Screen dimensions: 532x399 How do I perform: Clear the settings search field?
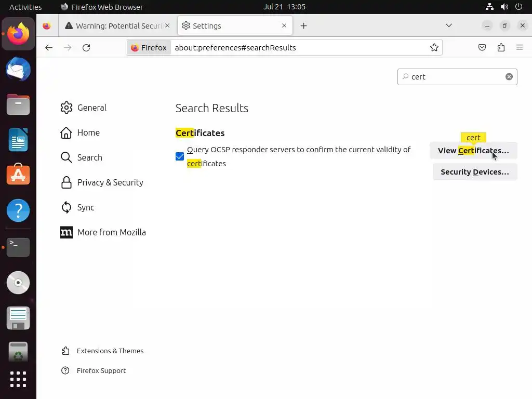point(509,77)
